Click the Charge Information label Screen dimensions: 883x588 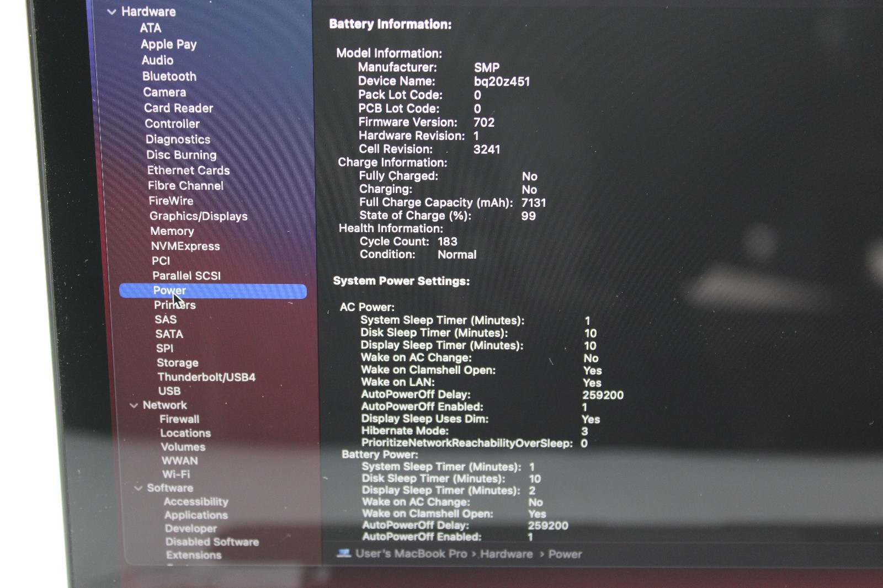(392, 163)
